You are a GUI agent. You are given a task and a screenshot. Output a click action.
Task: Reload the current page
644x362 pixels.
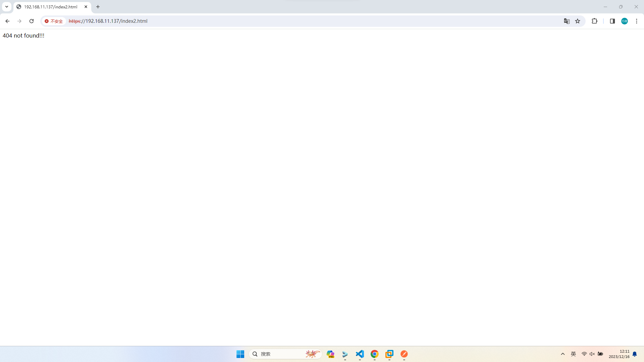(32, 21)
